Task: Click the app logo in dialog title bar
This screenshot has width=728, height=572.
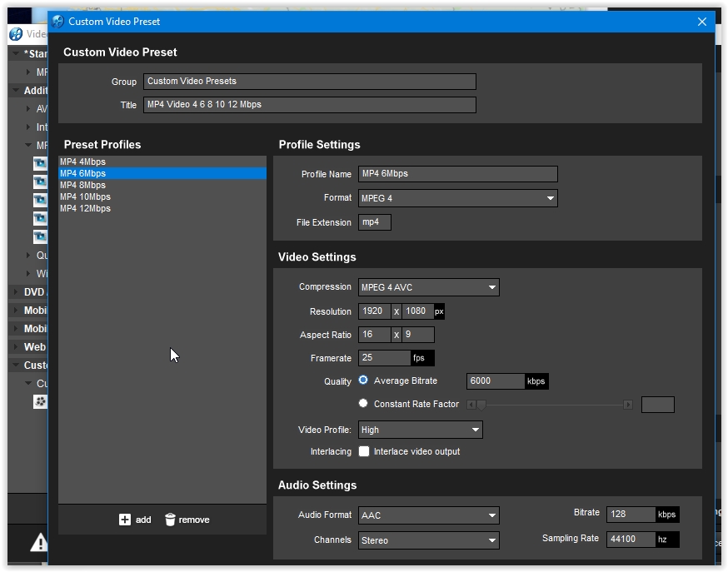Action: click(x=57, y=22)
